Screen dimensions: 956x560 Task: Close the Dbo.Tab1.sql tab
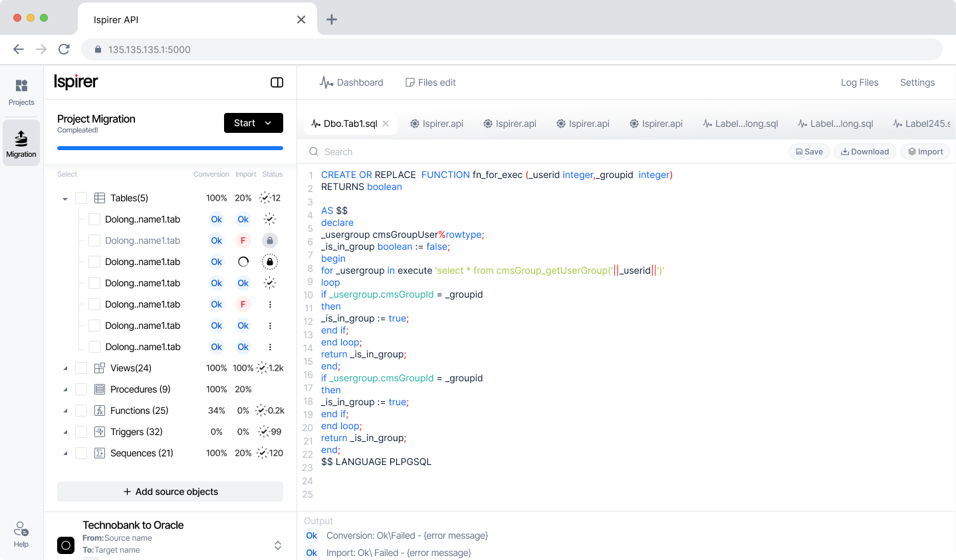point(386,124)
